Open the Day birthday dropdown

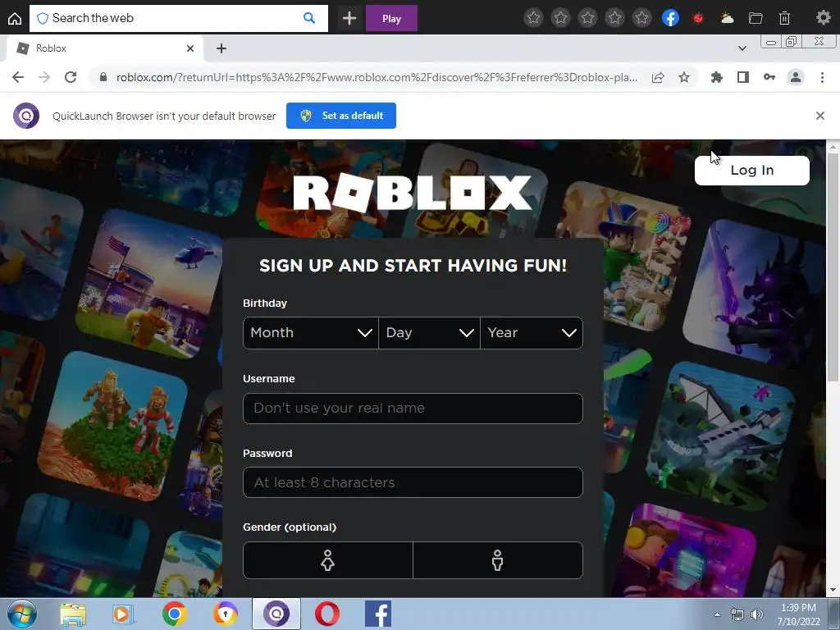(429, 333)
